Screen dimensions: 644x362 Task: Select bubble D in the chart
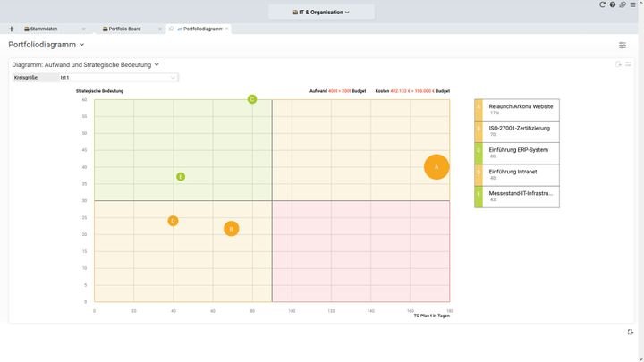[173, 221]
